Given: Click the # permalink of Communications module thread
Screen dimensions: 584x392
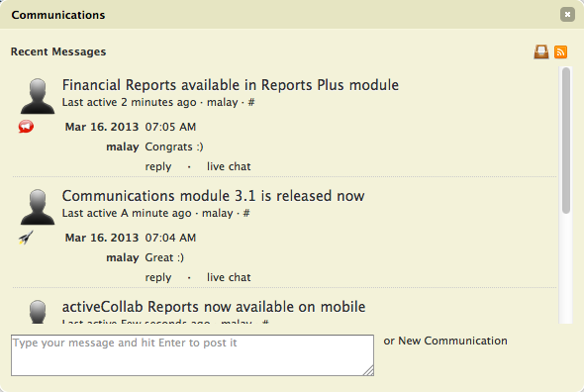Looking at the screenshot, I should [x=246, y=213].
